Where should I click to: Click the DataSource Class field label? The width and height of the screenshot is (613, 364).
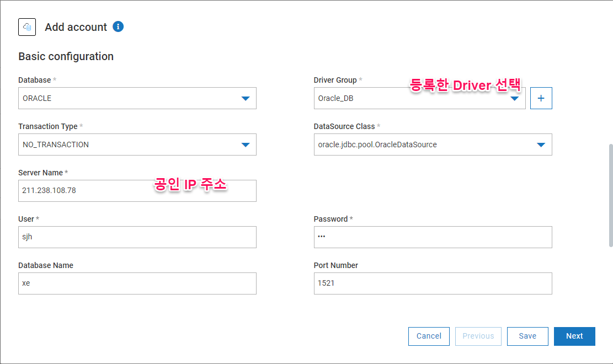(x=344, y=126)
